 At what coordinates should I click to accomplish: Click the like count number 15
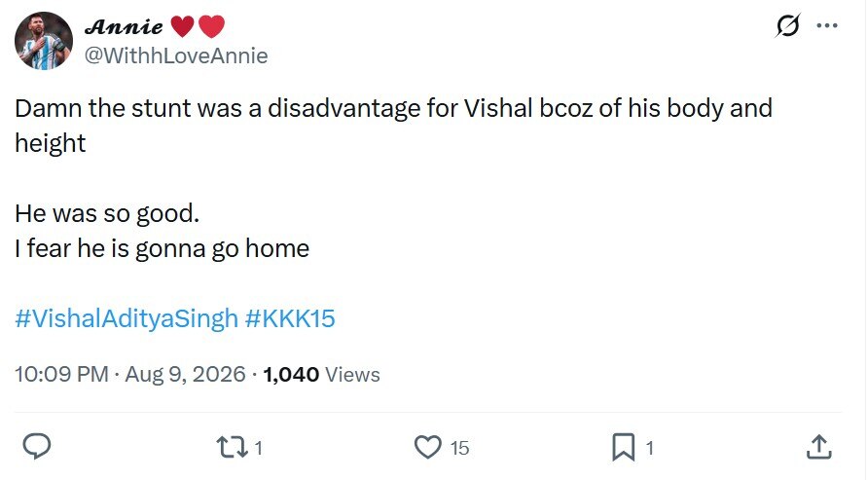click(x=459, y=448)
